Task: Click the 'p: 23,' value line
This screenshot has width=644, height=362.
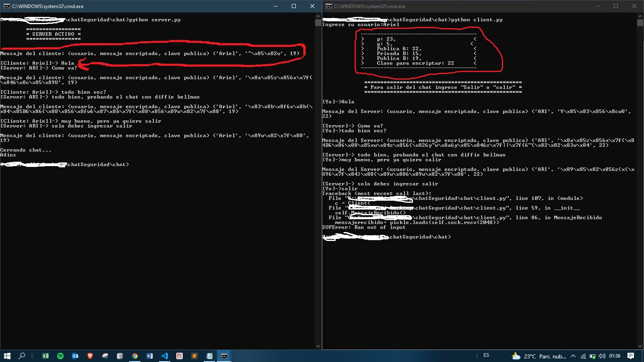Action: click(386, 39)
